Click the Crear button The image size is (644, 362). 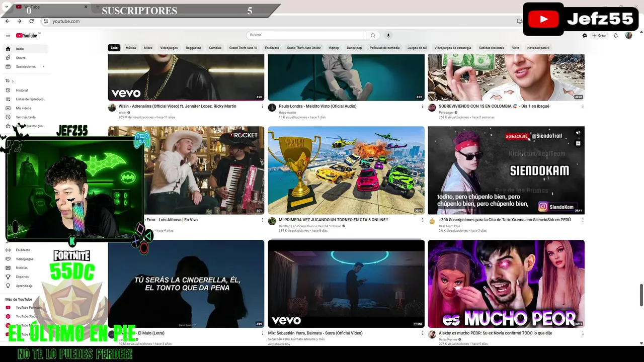click(599, 35)
